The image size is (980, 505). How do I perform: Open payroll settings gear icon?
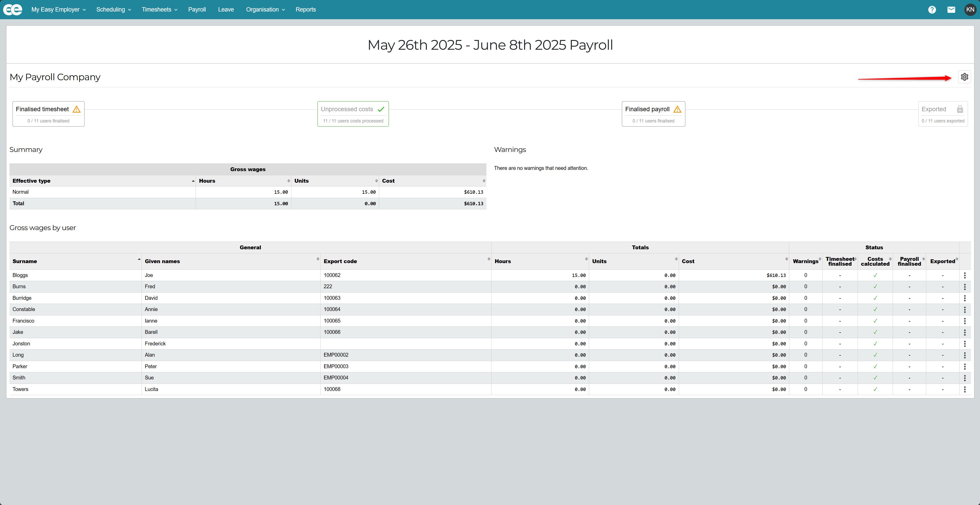pos(964,77)
